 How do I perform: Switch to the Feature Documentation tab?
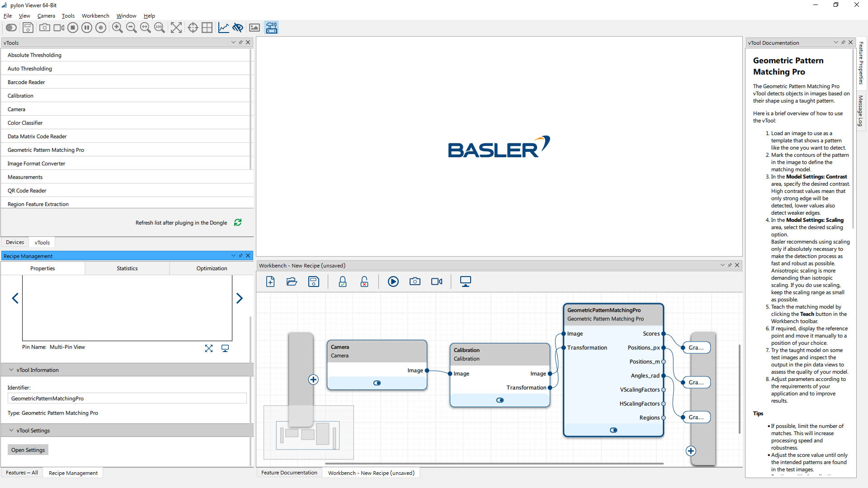point(289,473)
